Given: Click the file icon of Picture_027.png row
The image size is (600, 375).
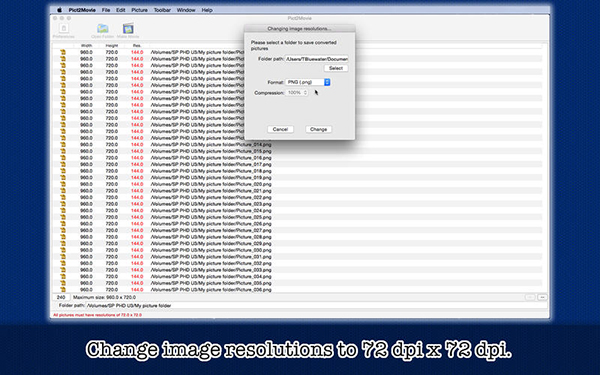Looking at the screenshot, I should coord(63,230).
